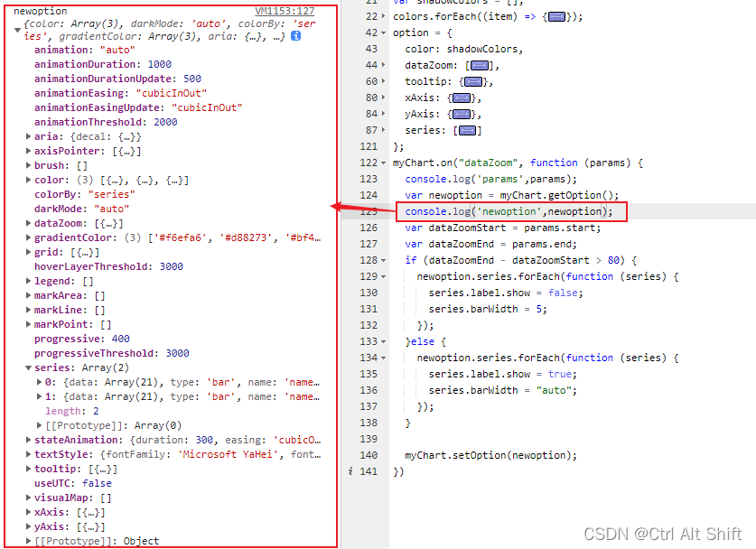
Task: Click series.barWidth = 5 code line
Action: click(488, 309)
